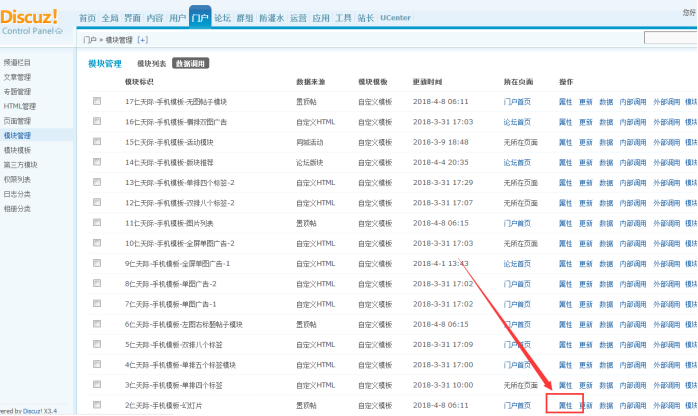The image size is (698, 416).
Task: Open 权限列表 in the sidebar
Action: pos(17,179)
